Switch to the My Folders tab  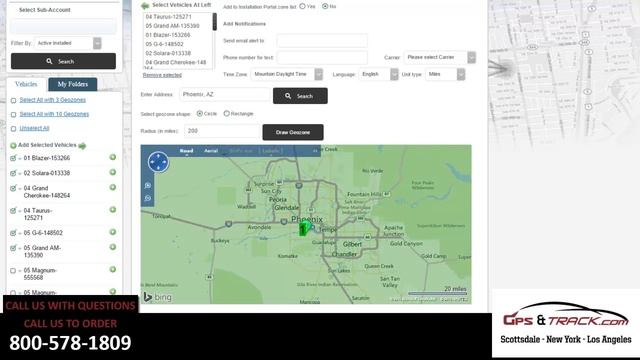tap(73, 84)
